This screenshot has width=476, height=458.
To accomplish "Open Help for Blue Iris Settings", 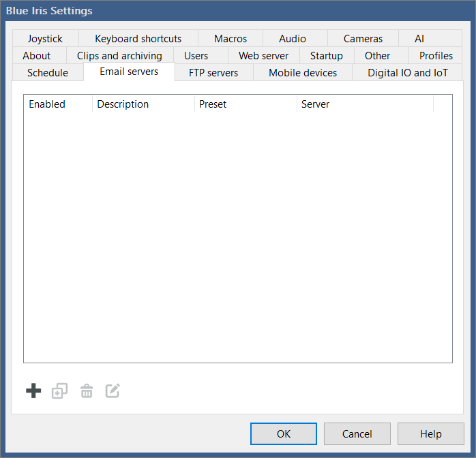I will 431,433.
